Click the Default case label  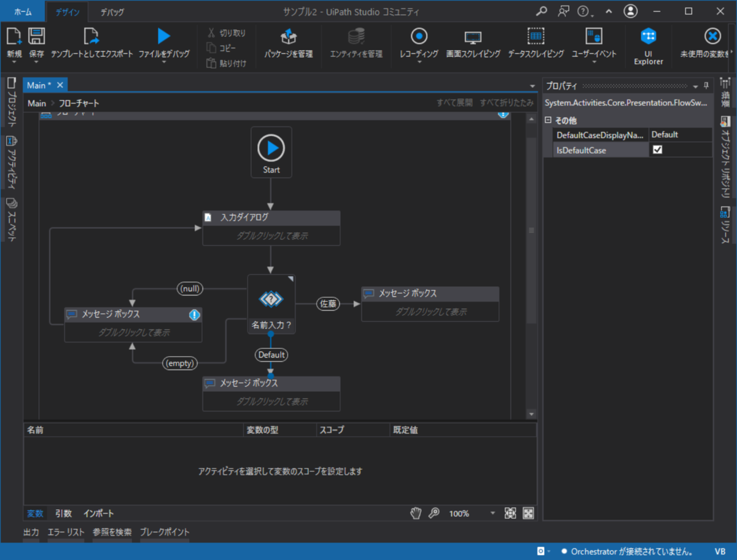pyautogui.click(x=271, y=354)
